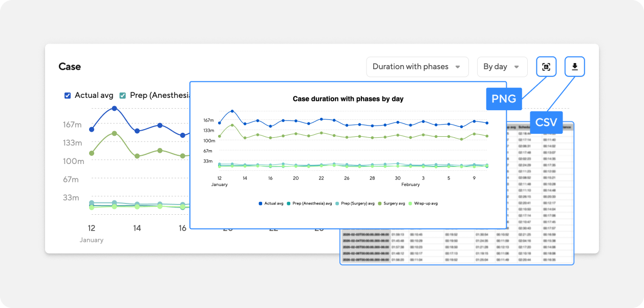Click Actual avg peak point at day 13
The width and height of the screenshot is (644, 308).
click(x=115, y=109)
